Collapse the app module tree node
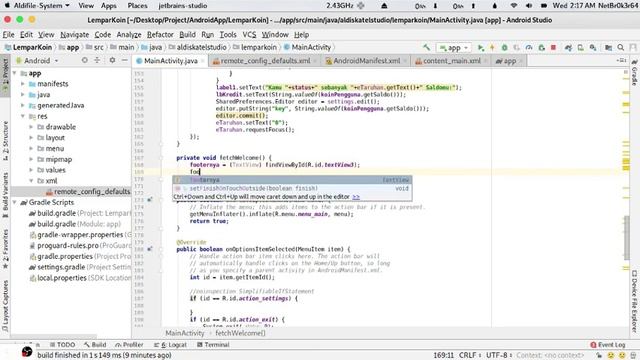Screen dimensions: 640x360 coord(15,73)
